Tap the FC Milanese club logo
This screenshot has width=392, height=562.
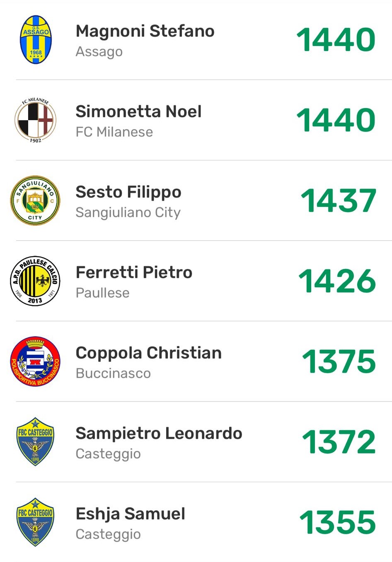point(36,120)
